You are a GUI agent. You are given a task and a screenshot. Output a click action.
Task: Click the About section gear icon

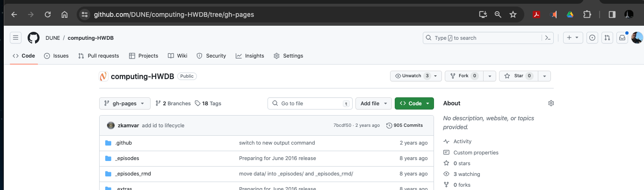coord(551,103)
